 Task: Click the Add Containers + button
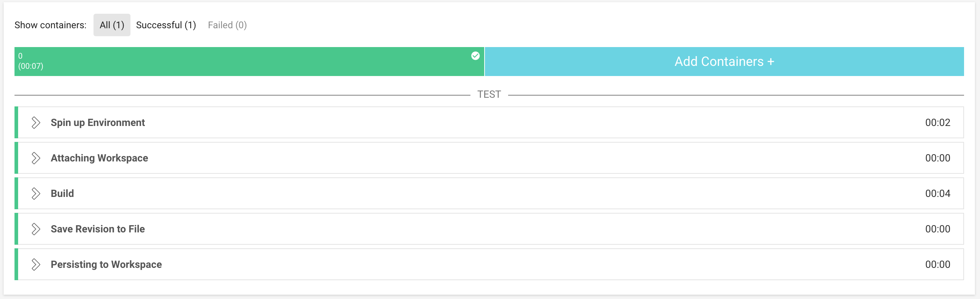point(724,61)
